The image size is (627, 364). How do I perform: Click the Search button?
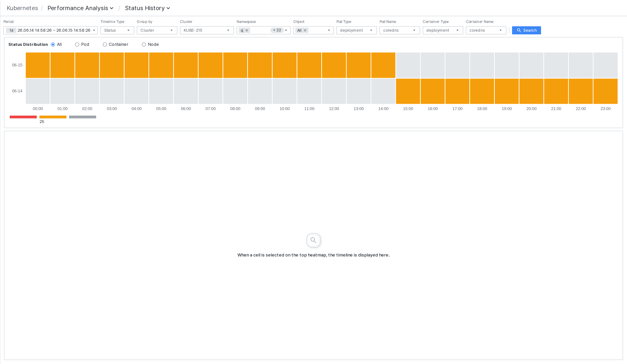pos(526,30)
